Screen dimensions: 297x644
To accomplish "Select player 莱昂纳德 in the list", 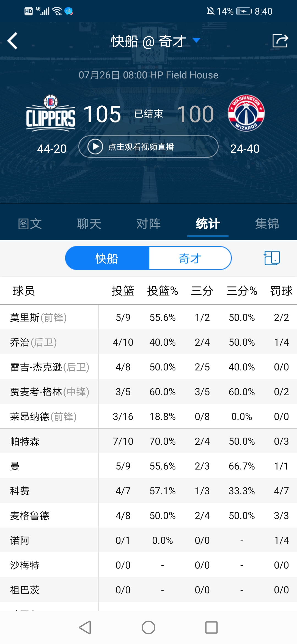I will 43,417.
